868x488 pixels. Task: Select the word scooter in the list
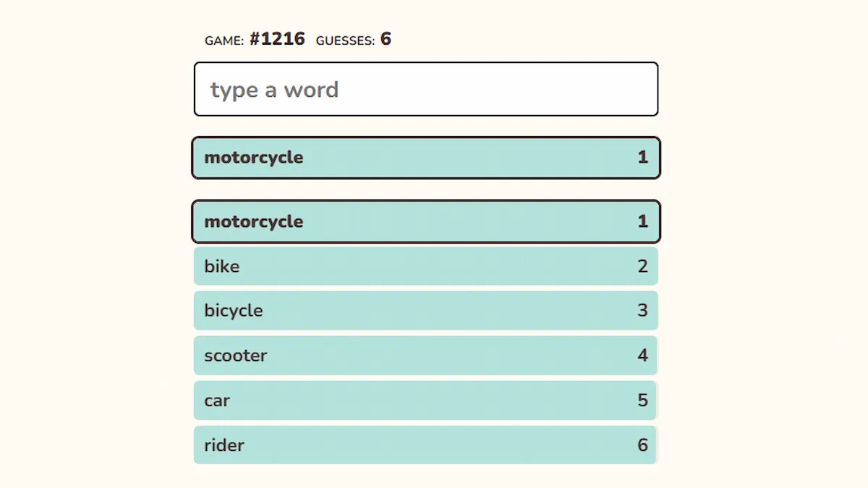click(235, 356)
